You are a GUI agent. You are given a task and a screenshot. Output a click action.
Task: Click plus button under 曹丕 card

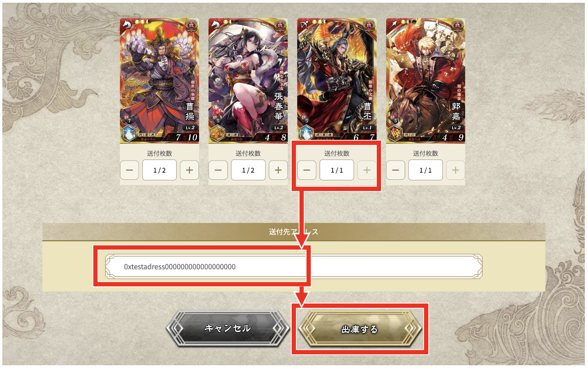[x=367, y=170]
